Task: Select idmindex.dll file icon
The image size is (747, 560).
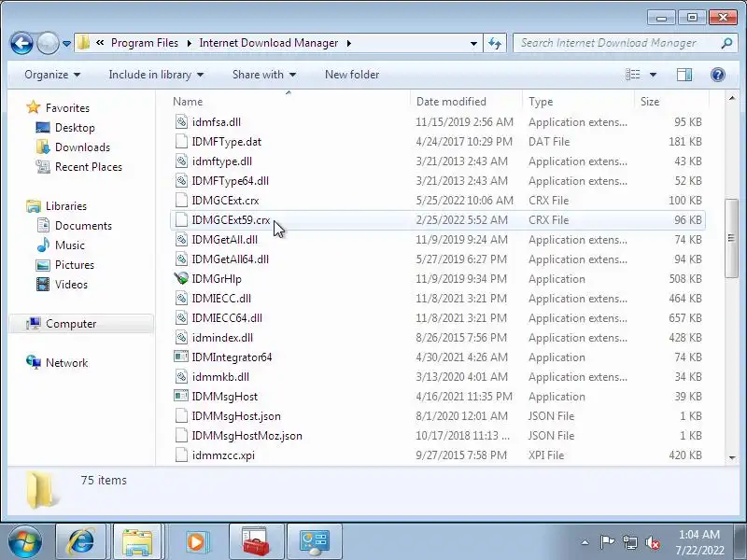Action: 181,338
